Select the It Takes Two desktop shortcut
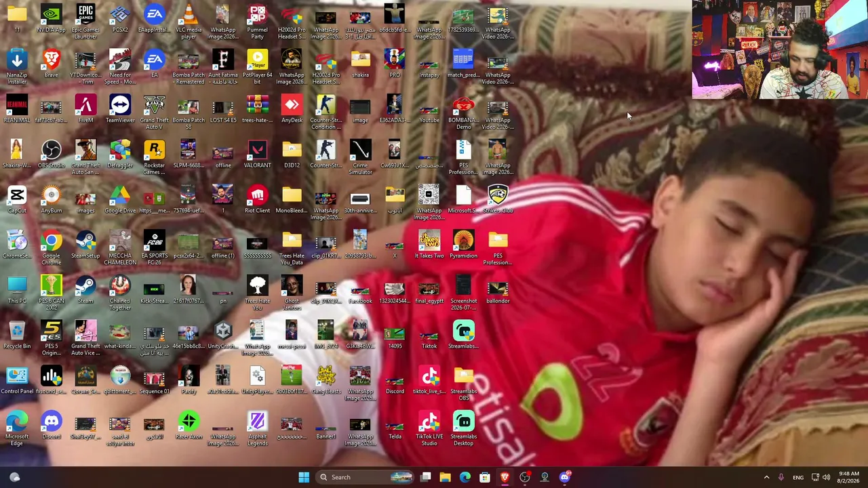This screenshot has height=488, width=868. [x=429, y=245]
